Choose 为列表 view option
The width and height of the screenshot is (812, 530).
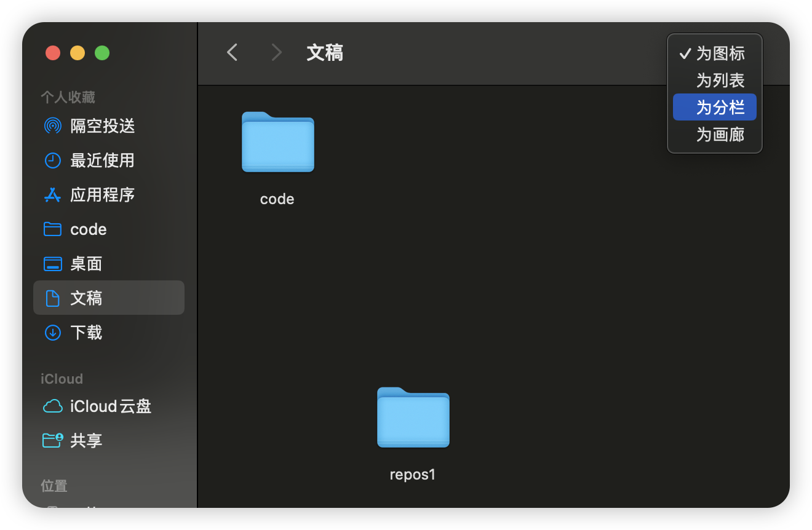(x=715, y=81)
